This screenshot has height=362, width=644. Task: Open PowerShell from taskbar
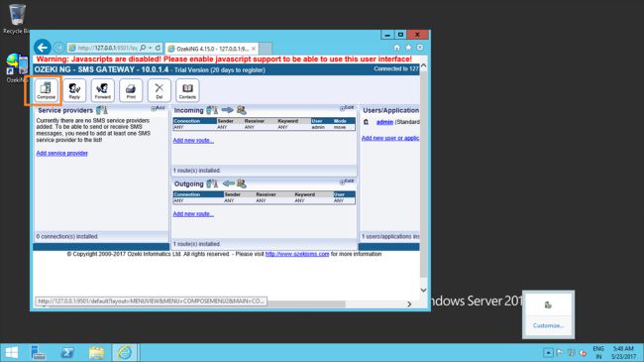click(x=67, y=352)
